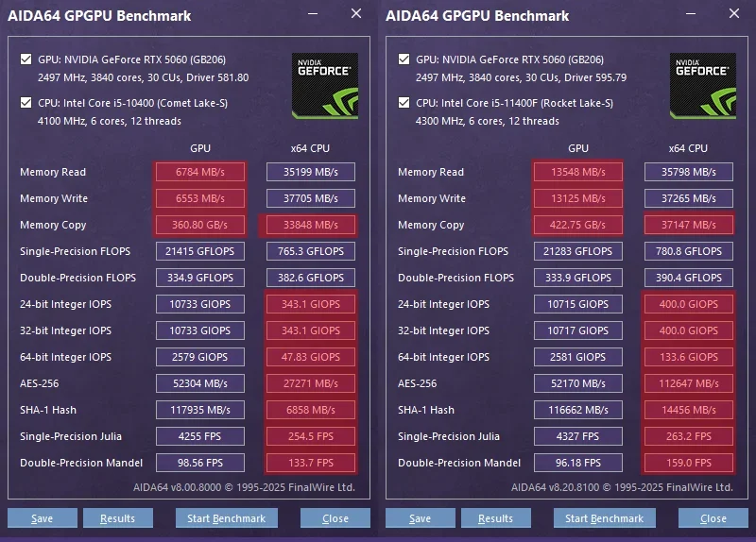Select 333.9 GFLOPS double-precision value
Viewport: 756px width, 542px height.
tap(578, 278)
